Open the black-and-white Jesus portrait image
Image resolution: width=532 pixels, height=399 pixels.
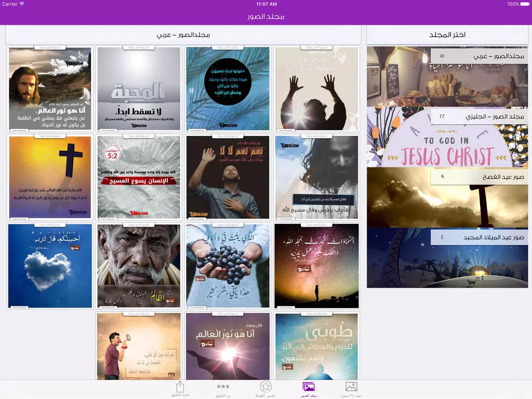pos(317,177)
